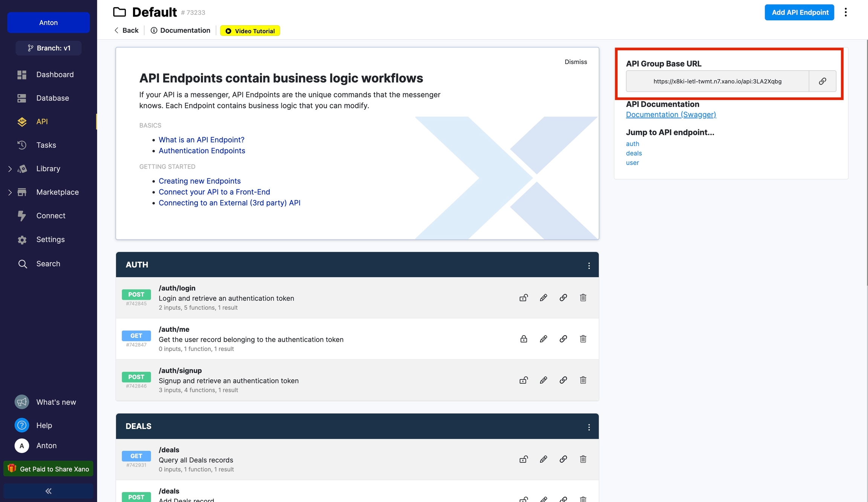Toggle authentication lock on /auth/login
The image size is (868, 502).
(x=524, y=298)
